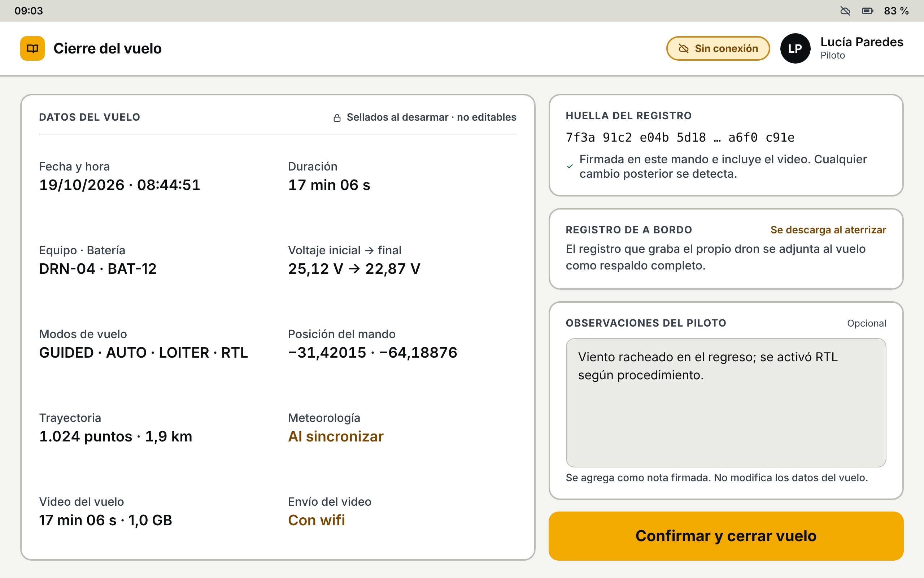This screenshot has height=578, width=924.
Task: Focus the Observaciones del piloto text area
Action: (726, 402)
